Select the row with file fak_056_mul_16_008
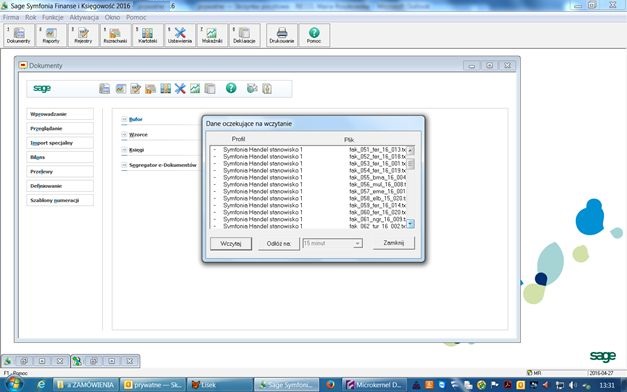The width and height of the screenshot is (627, 392). tap(308, 184)
